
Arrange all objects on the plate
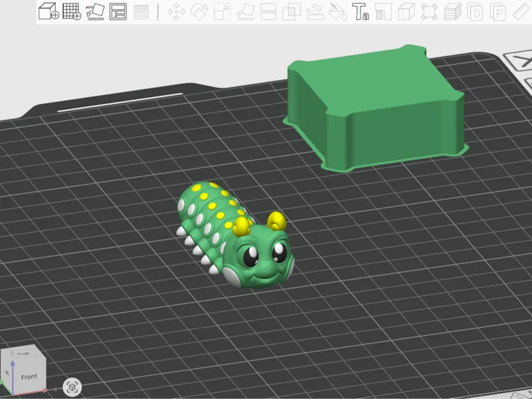click(118, 11)
